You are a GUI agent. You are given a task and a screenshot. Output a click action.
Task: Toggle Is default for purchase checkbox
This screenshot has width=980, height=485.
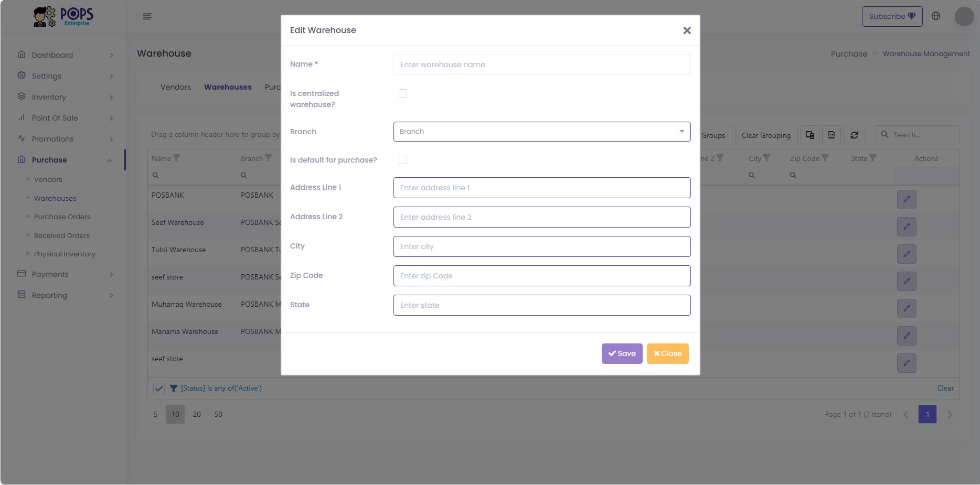click(x=403, y=160)
